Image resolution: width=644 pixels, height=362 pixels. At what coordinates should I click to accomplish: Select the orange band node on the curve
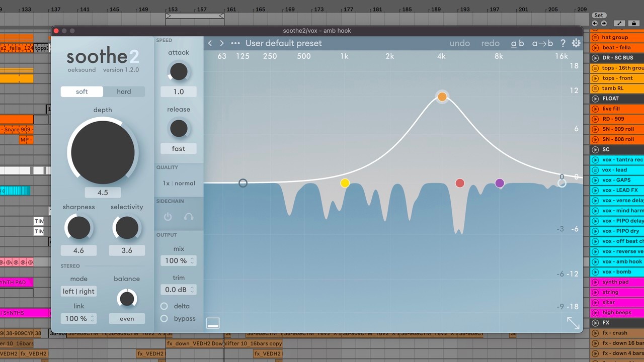[x=442, y=97]
